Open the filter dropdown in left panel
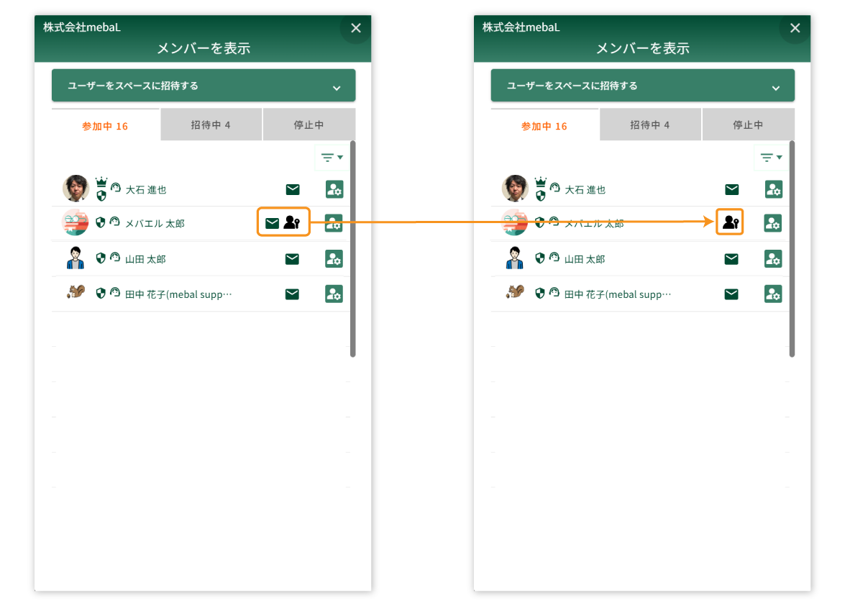The image size is (868, 616). (332, 157)
